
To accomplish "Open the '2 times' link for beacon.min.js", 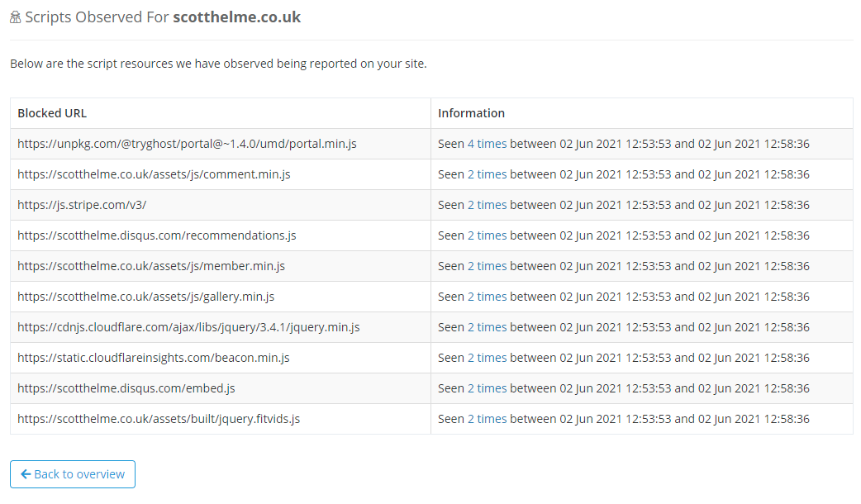I will coord(487,358).
